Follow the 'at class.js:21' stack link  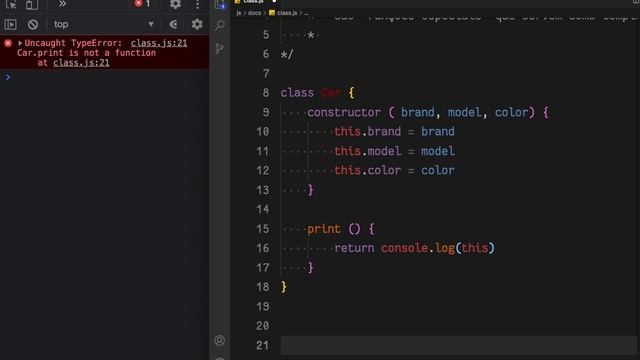pos(81,62)
